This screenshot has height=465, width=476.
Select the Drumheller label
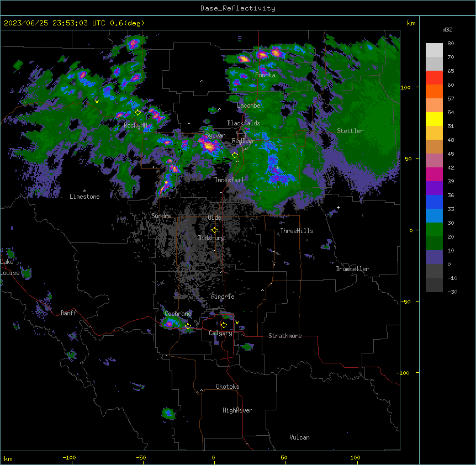(x=352, y=269)
